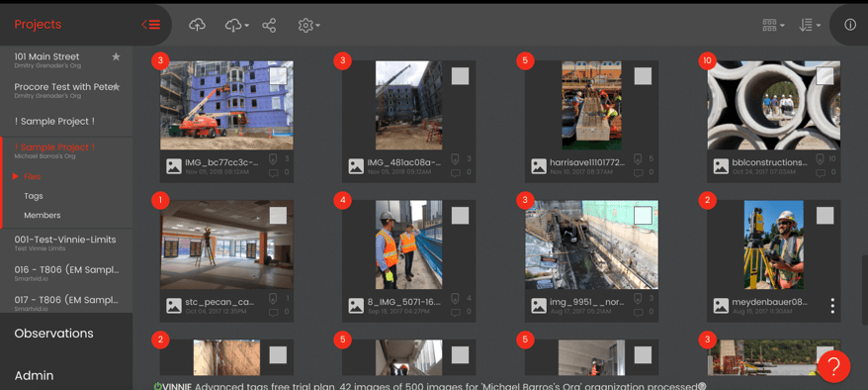Open the Tags section

pyautogui.click(x=34, y=196)
